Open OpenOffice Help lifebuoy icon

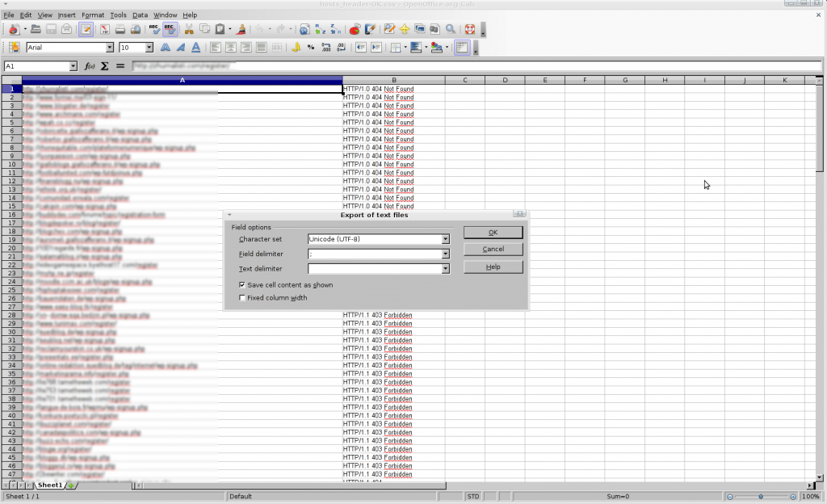point(470,30)
